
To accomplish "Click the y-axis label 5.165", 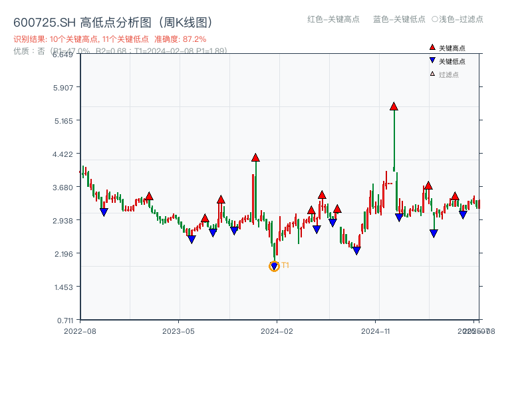I will tap(64, 121).
